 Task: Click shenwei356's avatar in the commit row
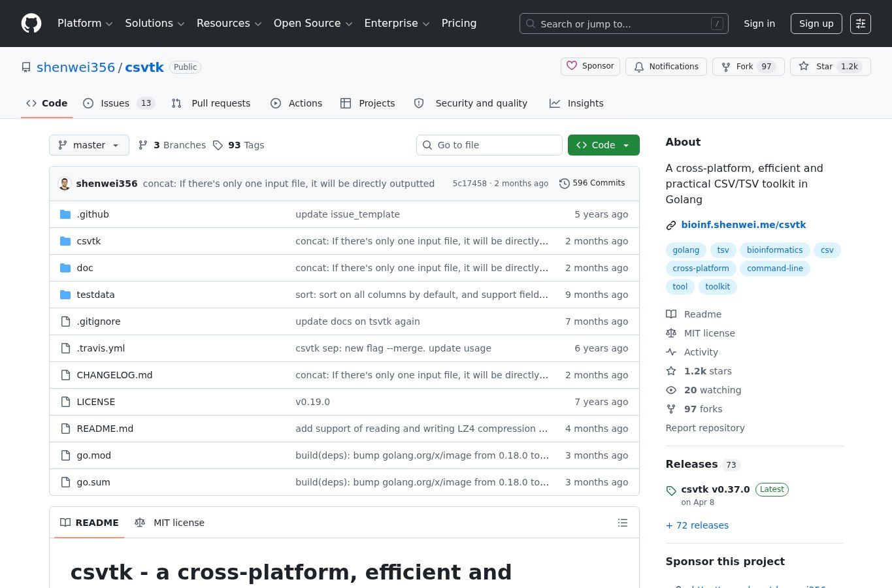64,184
